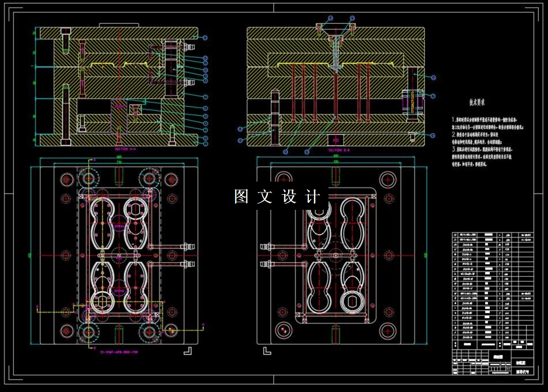Screen dimensions: 548x392
Task: Select technical requirement note number 3
Action: (x=482, y=157)
